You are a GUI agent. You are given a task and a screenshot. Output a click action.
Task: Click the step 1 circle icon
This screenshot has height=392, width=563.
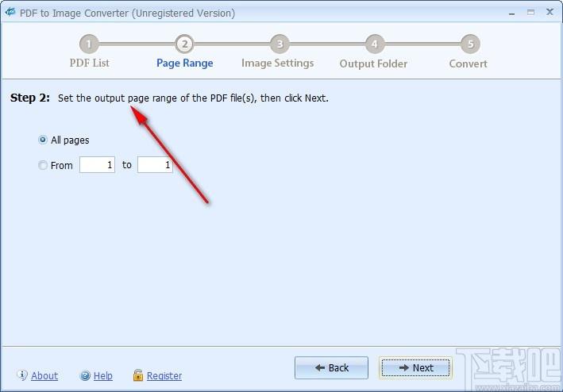click(x=89, y=44)
